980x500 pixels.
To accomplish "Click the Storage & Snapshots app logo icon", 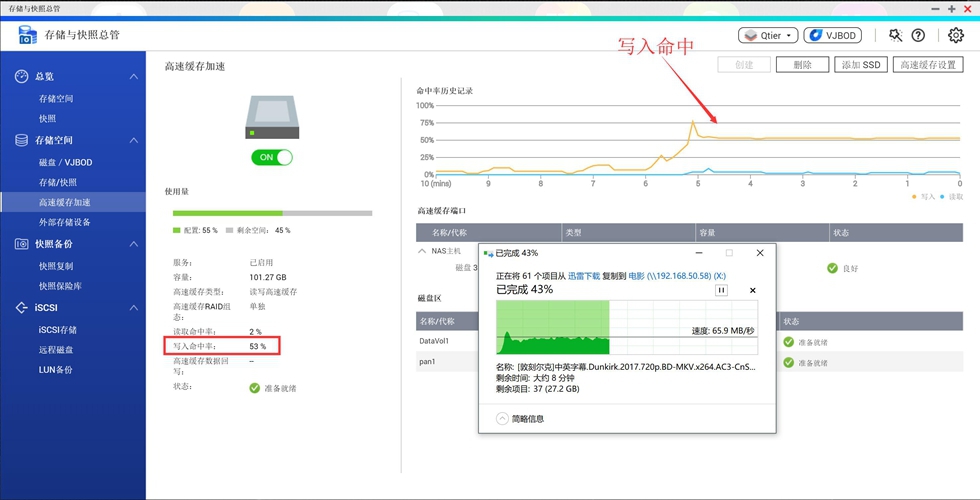I will [x=28, y=35].
